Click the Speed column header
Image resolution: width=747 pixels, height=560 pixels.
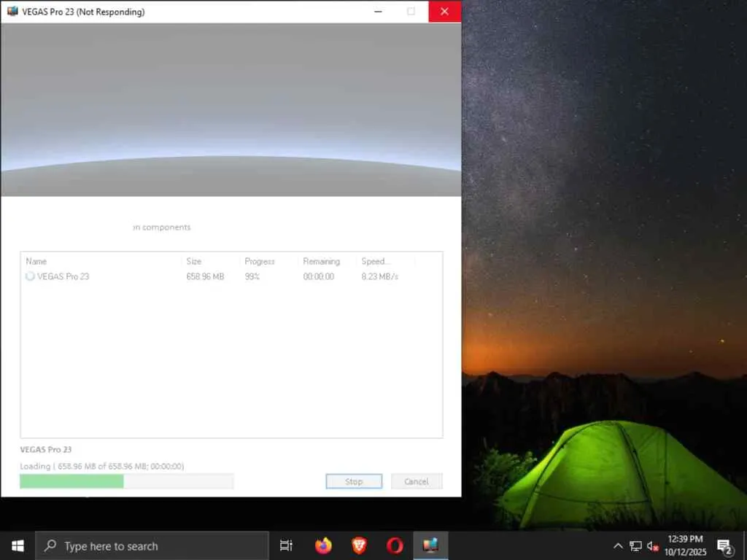(x=376, y=261)
